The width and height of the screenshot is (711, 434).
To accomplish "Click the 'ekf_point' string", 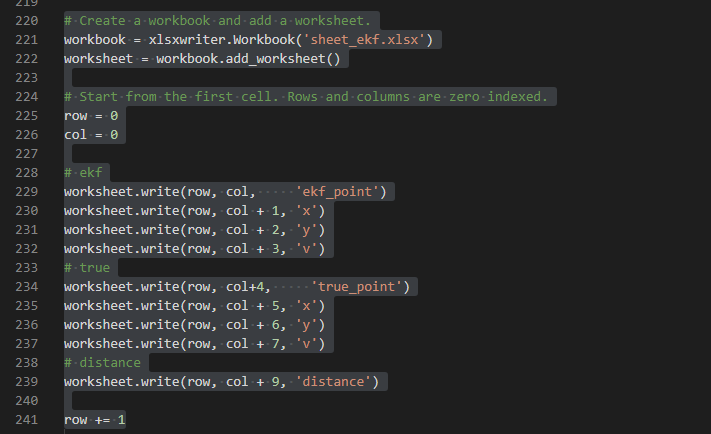I will pyautogui.click(x=337, y=192).
